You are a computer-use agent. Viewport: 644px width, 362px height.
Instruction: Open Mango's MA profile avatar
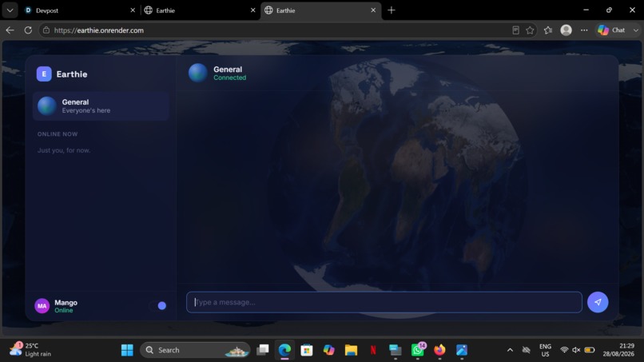42,306
